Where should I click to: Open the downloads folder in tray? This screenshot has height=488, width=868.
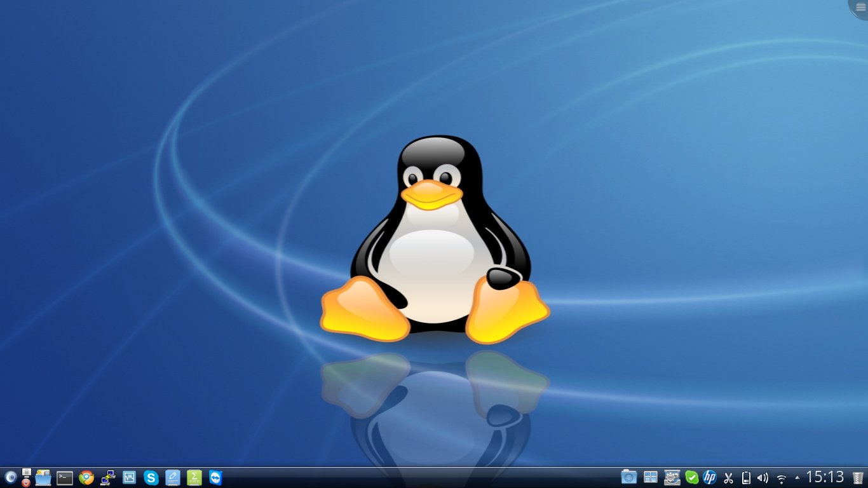[629, 477]
